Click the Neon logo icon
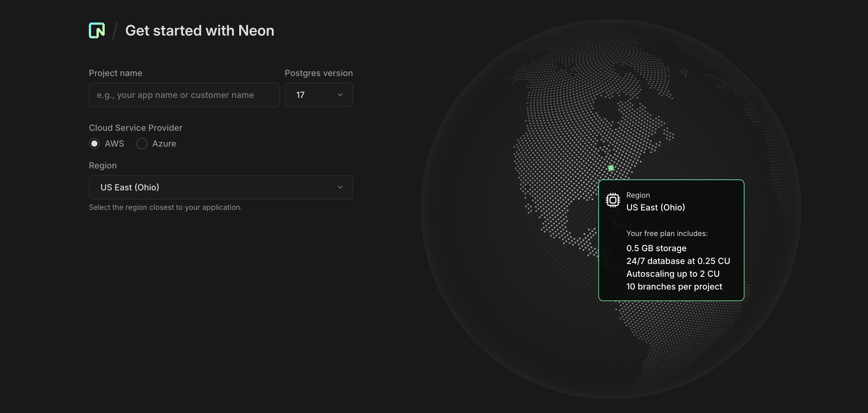868x413 pixels. (97, 30)
